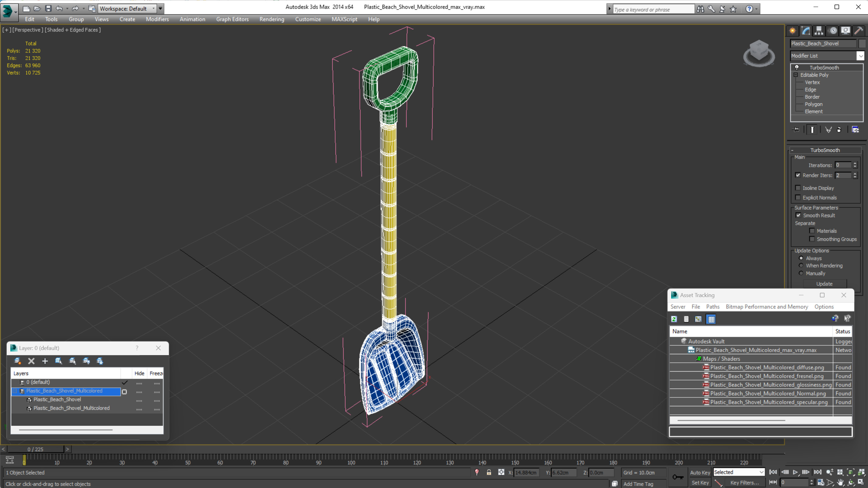The height and width of the screenshot is (488, 868).
Task: Click Remove Modifier from stack icon
Action: (x=839, y=130)
